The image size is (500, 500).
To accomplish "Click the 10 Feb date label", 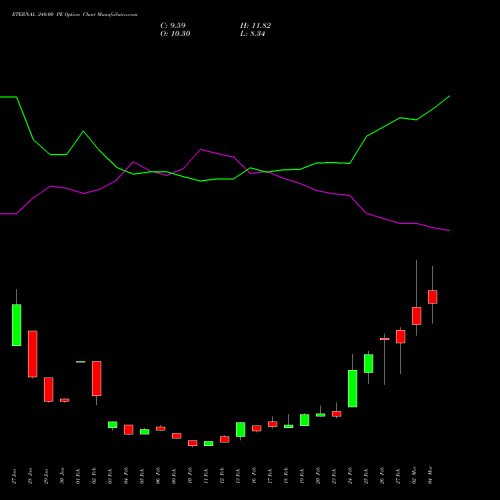I will (x=191, y=476).
